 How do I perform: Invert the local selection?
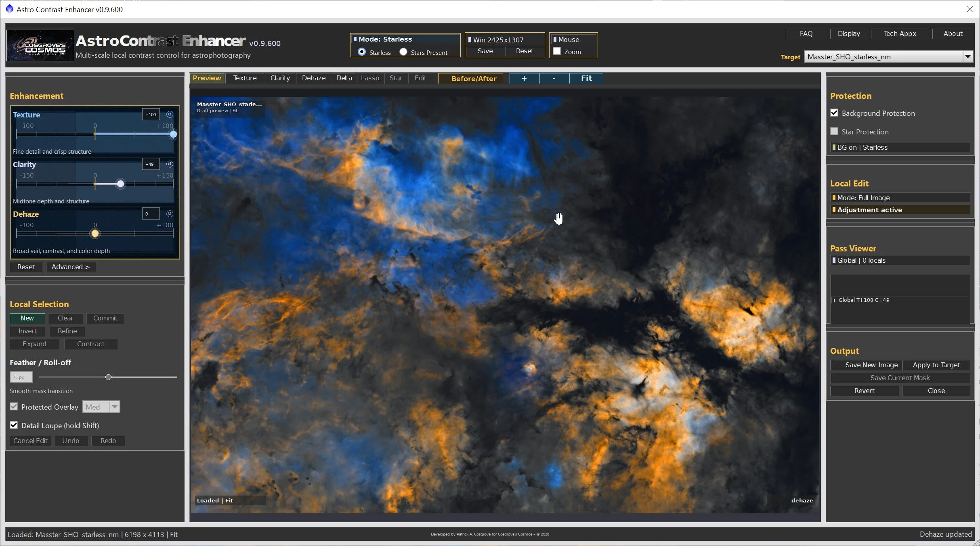coord(27,331)
